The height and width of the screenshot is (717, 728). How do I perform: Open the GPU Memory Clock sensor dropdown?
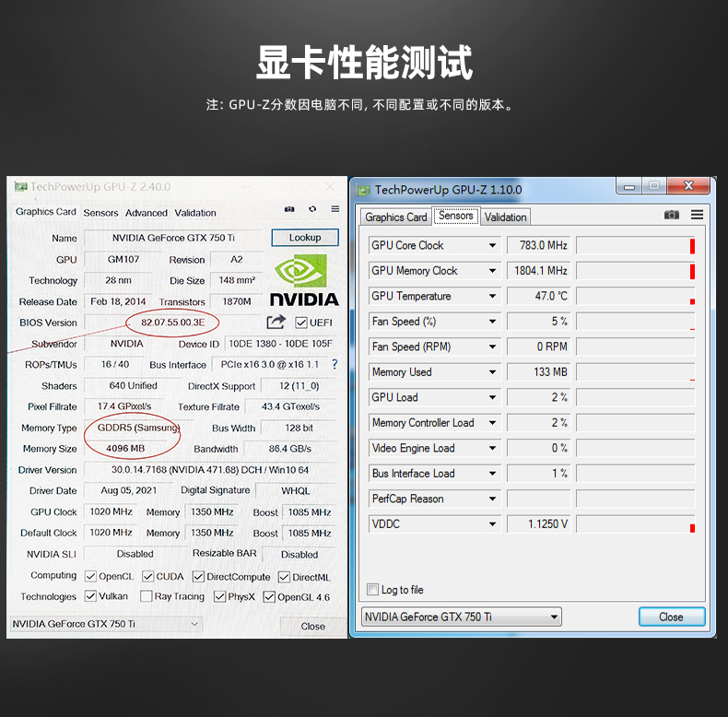click(x=492, y=271)
